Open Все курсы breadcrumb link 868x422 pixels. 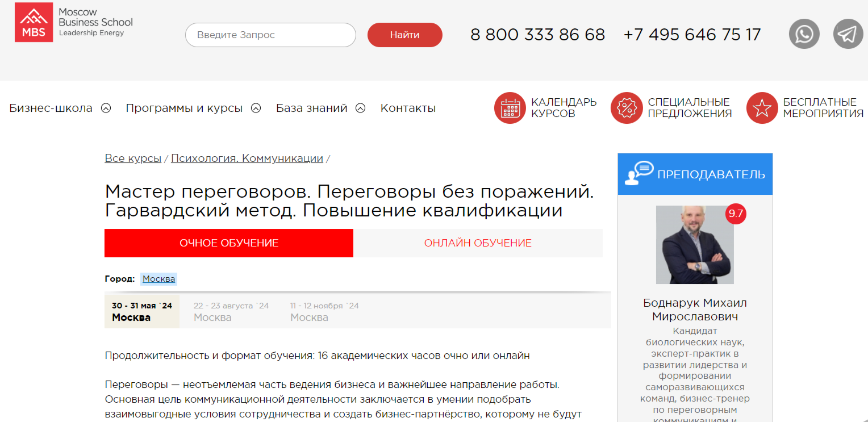[133, 158]
